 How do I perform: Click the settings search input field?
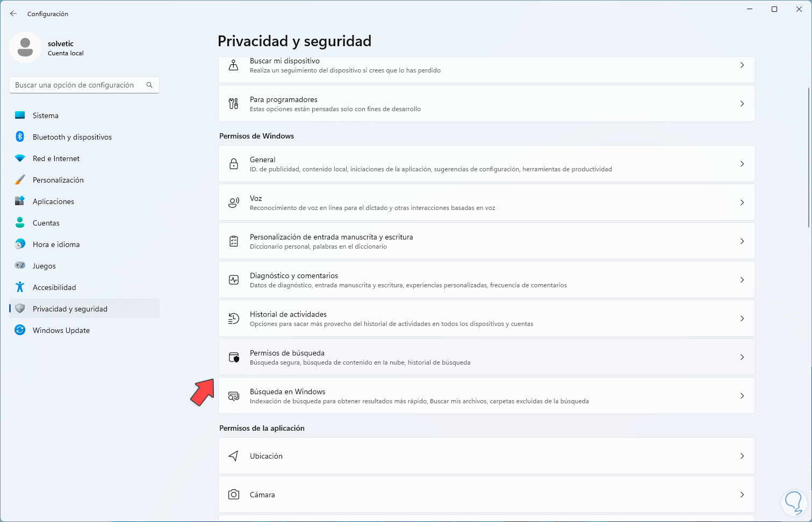pos(79,85)
